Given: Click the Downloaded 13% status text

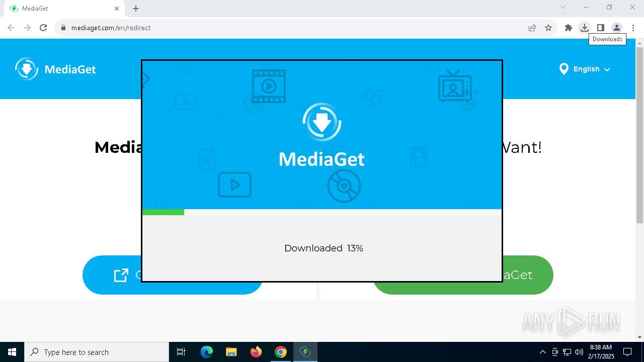Looking at the screenshot, I should (x=324, y=248).
